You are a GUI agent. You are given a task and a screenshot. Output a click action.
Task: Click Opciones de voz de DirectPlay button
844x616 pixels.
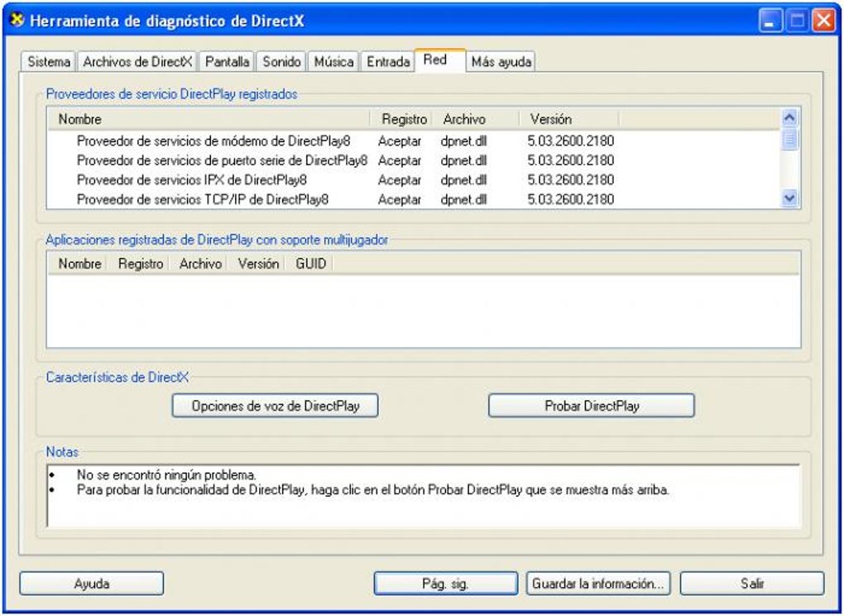[275, 406]
